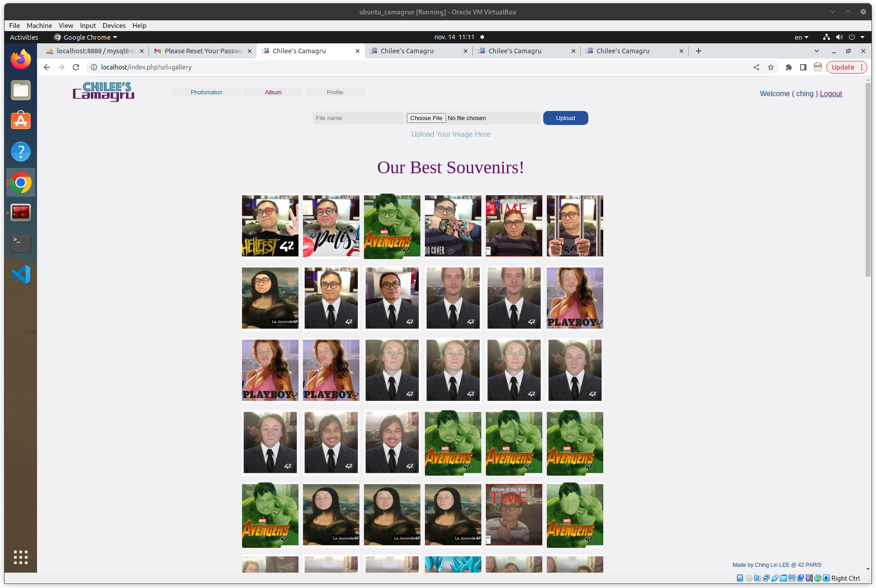Image resolution: width=876 pixels, height=588 pixels.
Task: Open the Mona Lisa La Joconde thumbnail in second row
Action: coord(270,298)
